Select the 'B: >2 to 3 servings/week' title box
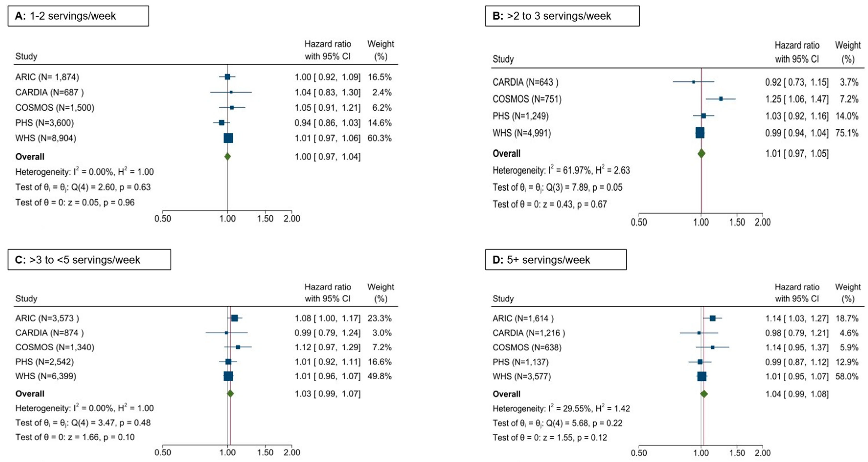868x462 pixels. (x=562, y=16)
